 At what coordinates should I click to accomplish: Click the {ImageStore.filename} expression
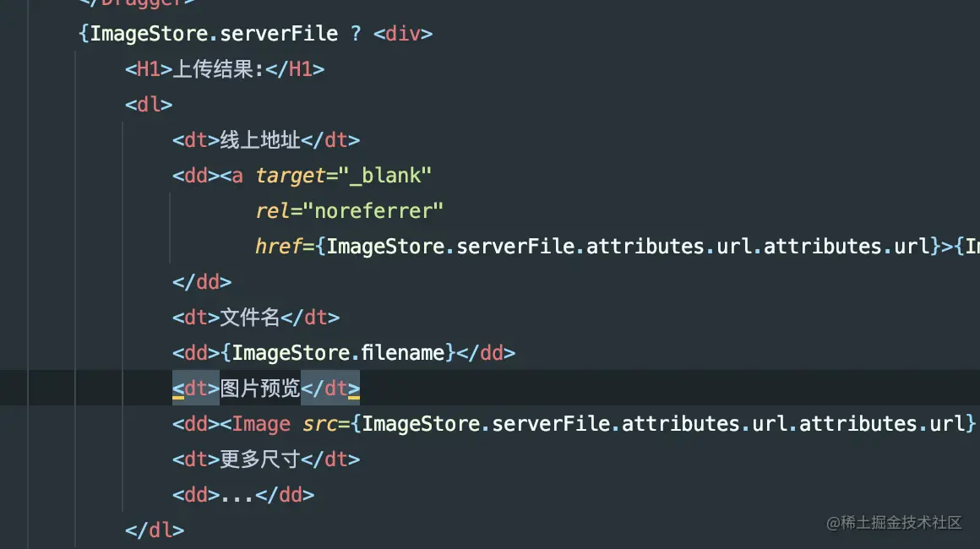tap(337, 353)
